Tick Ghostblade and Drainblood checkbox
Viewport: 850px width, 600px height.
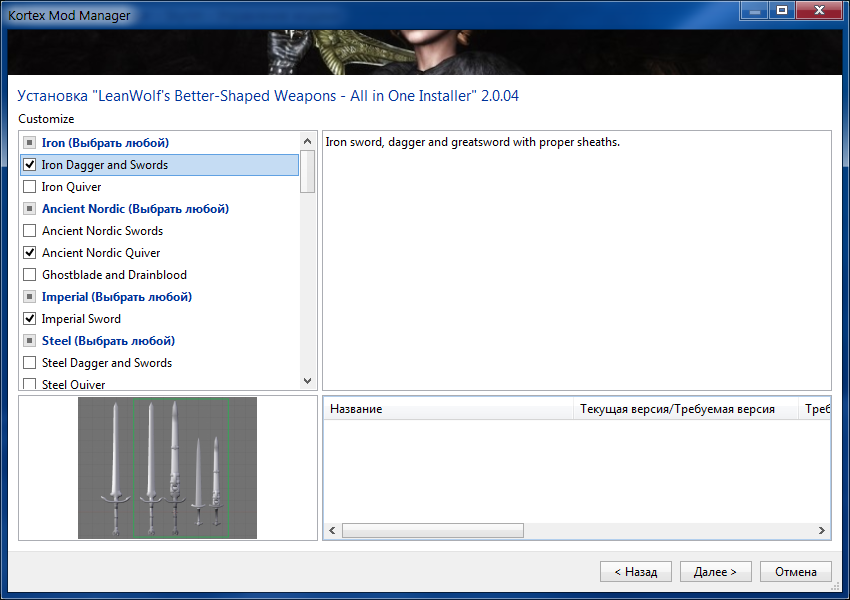tap(30, 275)
